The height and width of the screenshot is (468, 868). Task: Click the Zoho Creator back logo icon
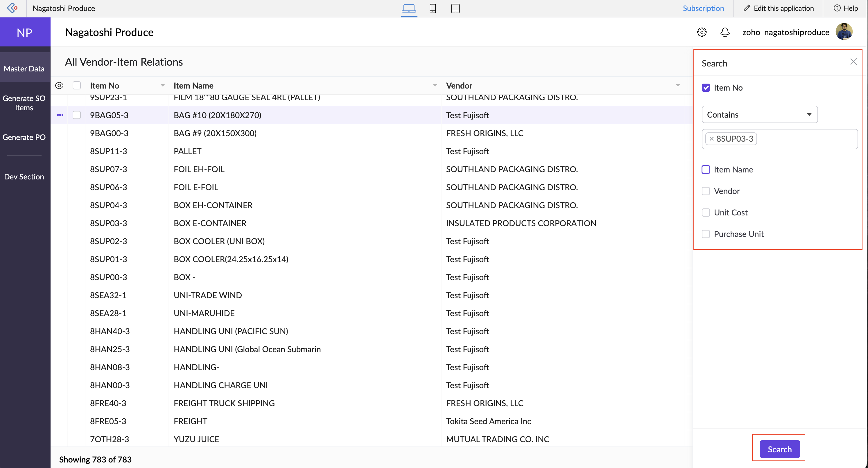12,8
